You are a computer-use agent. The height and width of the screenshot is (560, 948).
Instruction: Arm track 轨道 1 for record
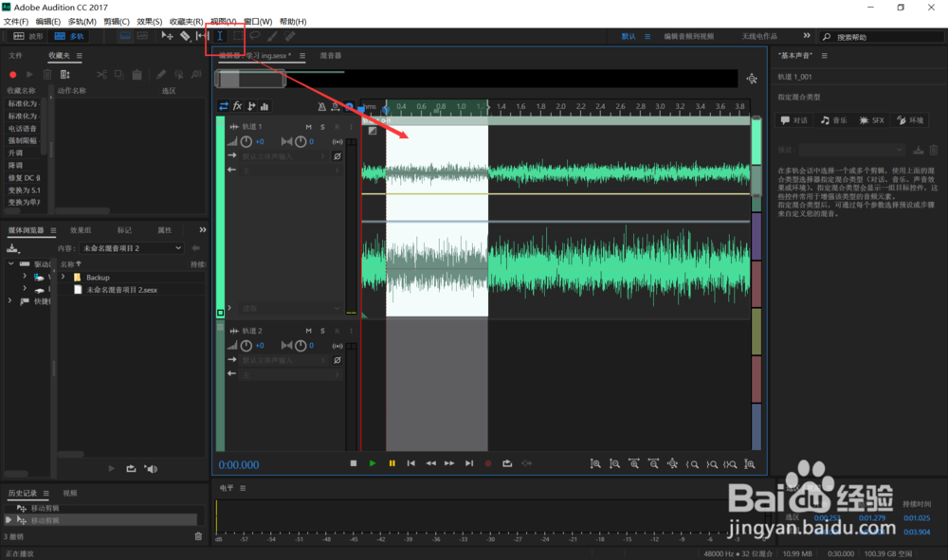point(337,127)
